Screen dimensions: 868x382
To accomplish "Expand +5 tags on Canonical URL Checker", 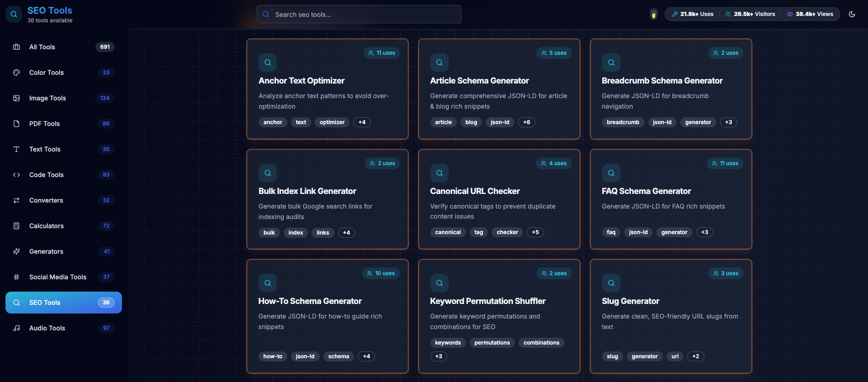I will (x=535, y=232).
